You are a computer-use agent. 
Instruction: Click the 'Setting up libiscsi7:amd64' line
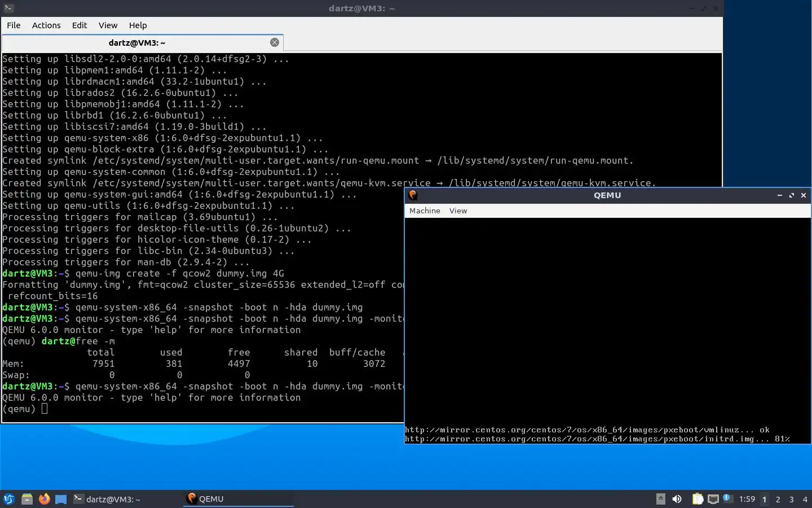pyautogui.click(x=131, y=126)
